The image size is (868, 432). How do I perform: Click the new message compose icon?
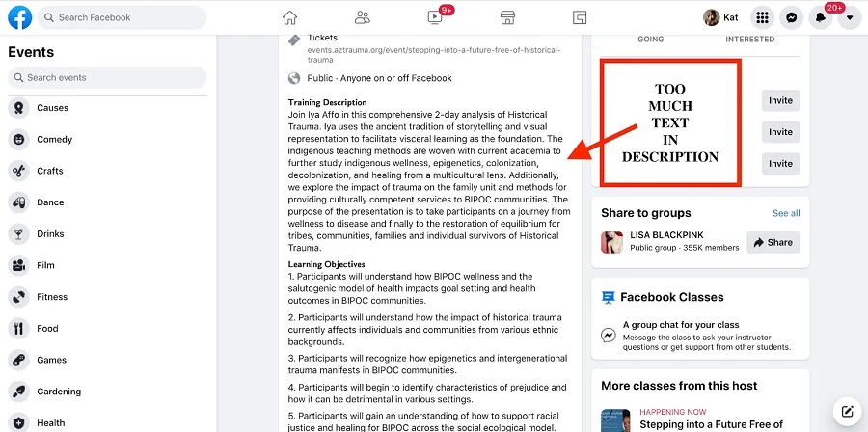coord(847,409)
